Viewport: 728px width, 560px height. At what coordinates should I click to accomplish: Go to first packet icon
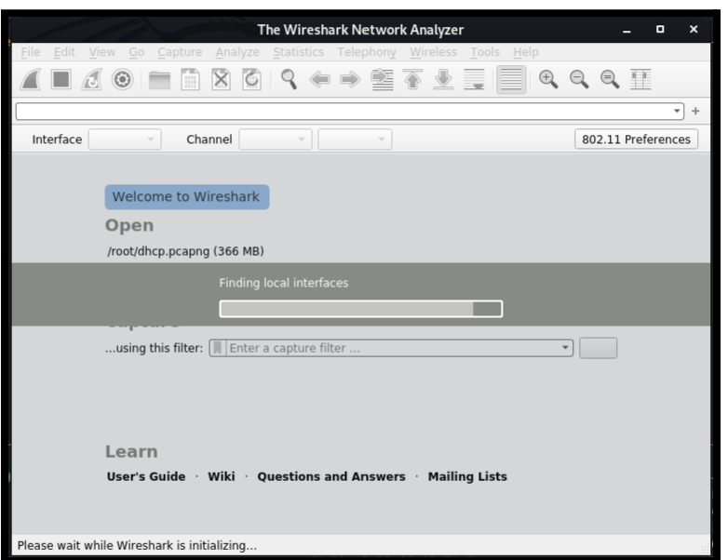[412, 79]
